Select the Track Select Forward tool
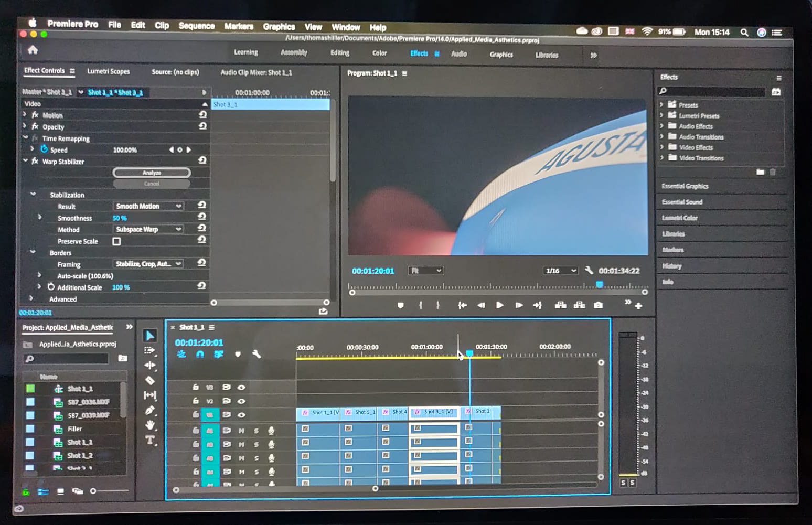Viewport: 812px width, 525px height. point(149,350)
